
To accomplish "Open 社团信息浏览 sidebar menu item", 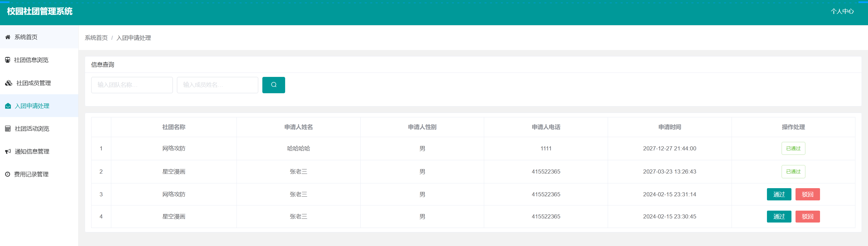I will 39,60.
